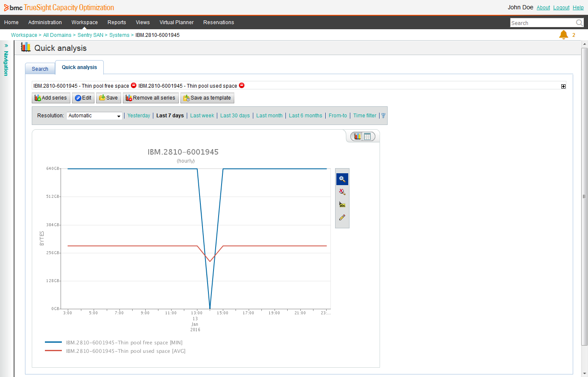588x377 pixels.
Task: Switch to chart view icon
Action: [358, 136]
